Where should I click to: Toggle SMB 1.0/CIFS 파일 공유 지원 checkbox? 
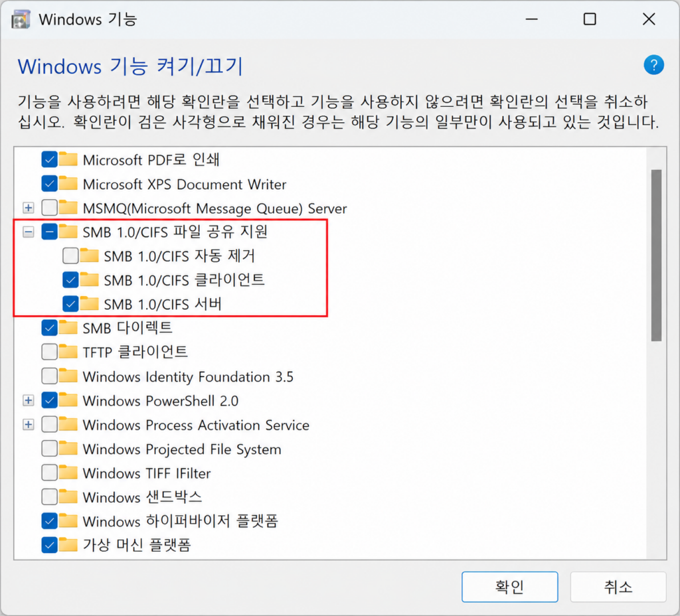point(49,232)
